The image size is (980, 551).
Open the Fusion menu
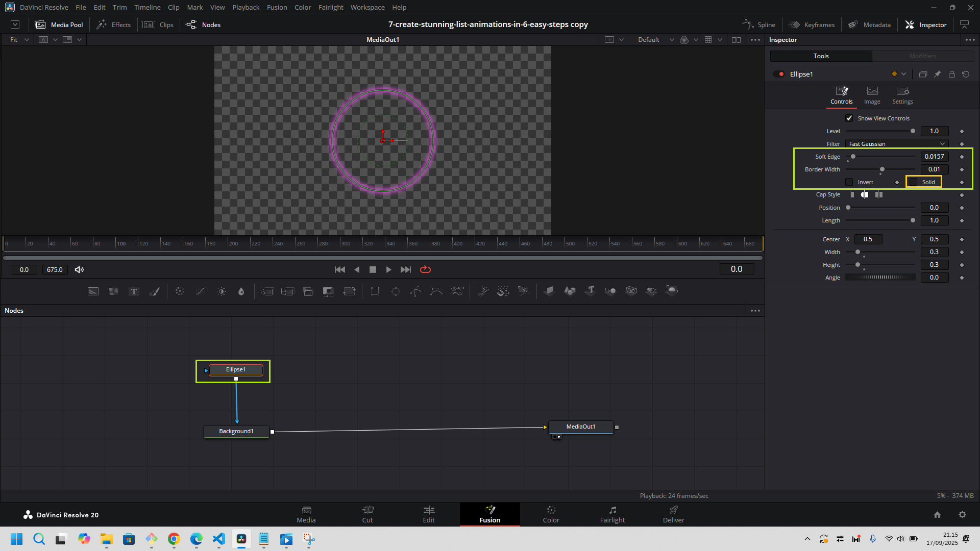point(277,7)
